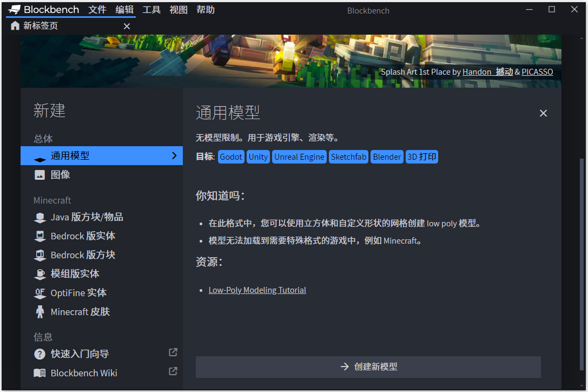Image resolution: width=588 pixels, height=392 pixels.
Task: Select the coffee cup icon for 模组版实体
Action: (40, 273)
